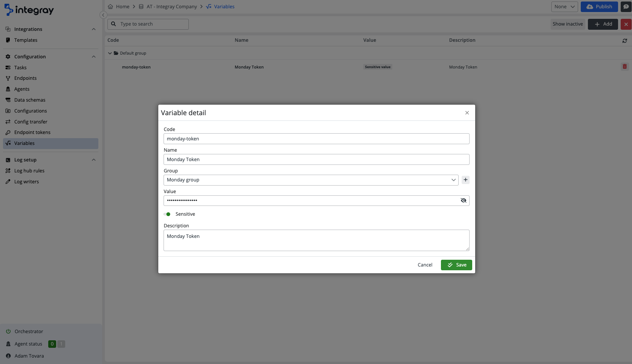The image size is (632, 364).
Task: Save the variable detail
Action: click(x=456, y=265)
